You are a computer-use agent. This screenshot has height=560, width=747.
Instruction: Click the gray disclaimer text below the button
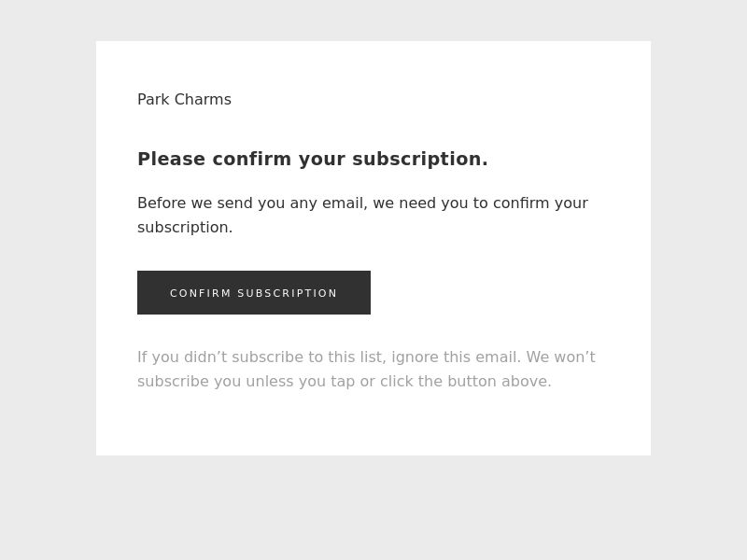click(x=366, y=369)
